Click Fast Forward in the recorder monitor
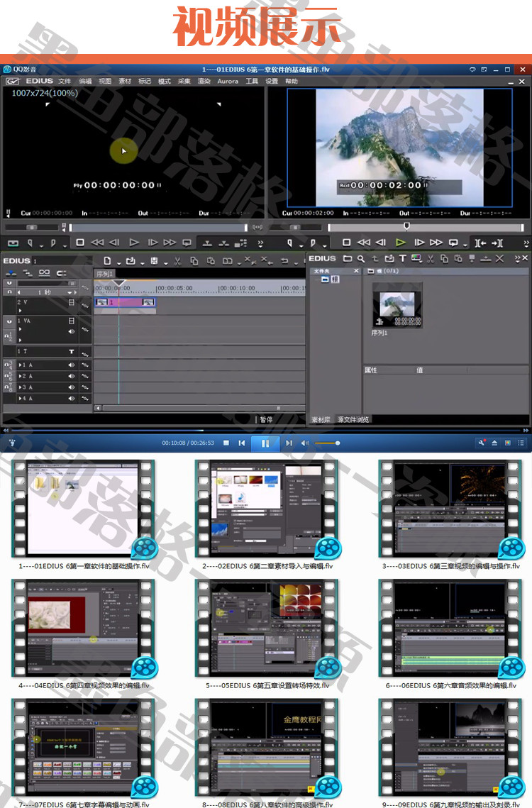The image size is (532, 808). 436,243
